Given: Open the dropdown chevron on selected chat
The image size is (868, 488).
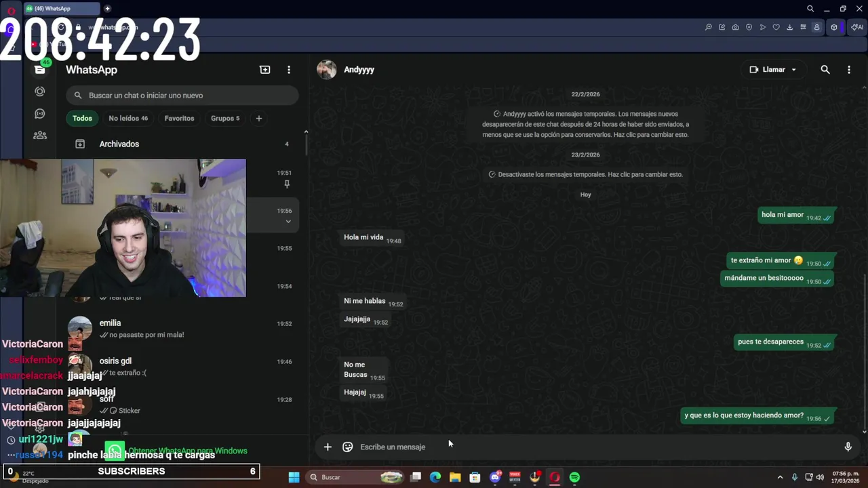Looking at the screenshot, I should (x=288, y=222).
